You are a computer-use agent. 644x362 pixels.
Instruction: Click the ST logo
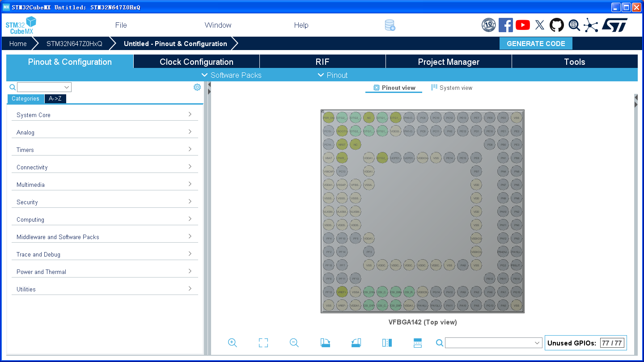[614, 25]
